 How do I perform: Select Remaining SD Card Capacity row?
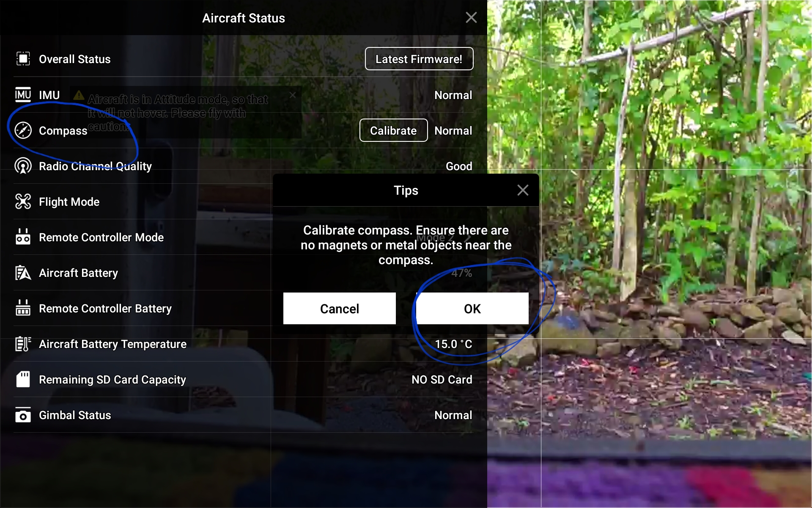tap(243, 380)
